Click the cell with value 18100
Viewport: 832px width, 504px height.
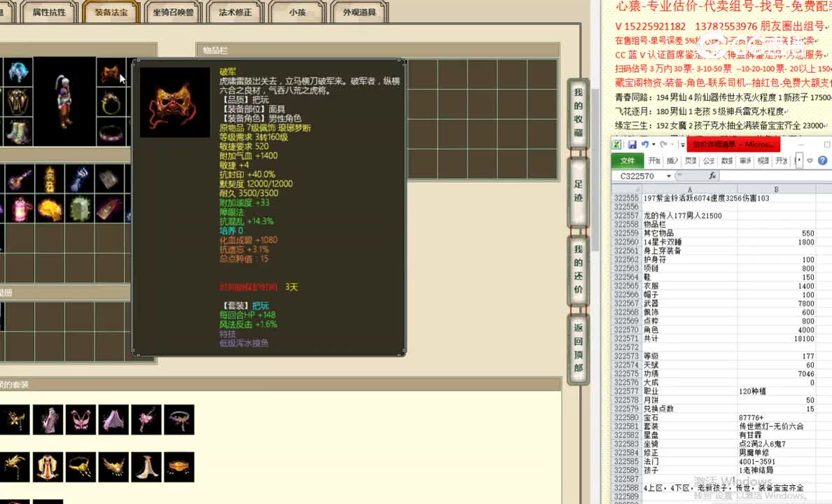776,339
